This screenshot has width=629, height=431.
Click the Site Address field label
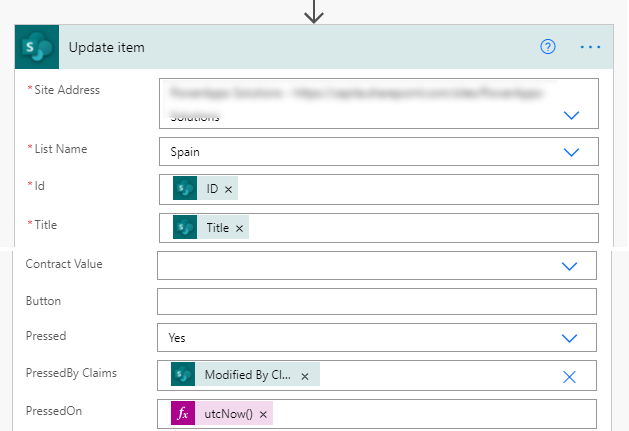tap(67, 90)
